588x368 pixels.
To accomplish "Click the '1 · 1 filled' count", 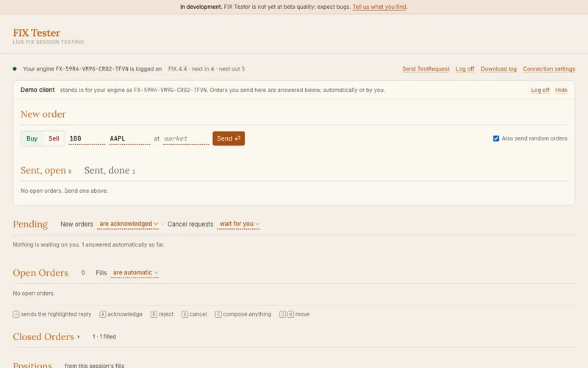I will click(104, 336).
